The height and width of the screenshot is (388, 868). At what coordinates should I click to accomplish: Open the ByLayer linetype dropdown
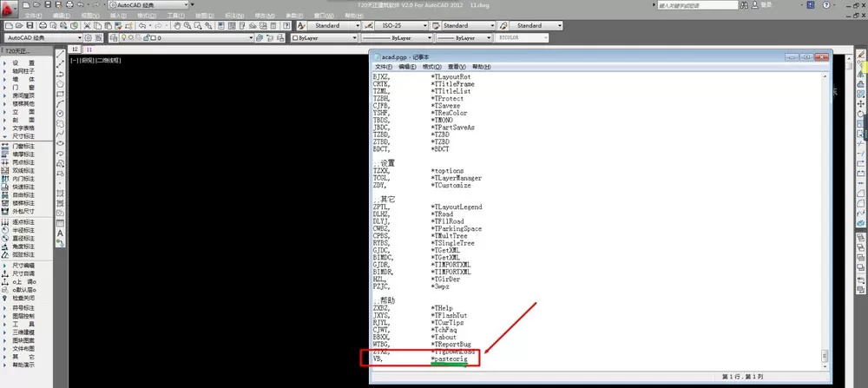pos(397,37)
